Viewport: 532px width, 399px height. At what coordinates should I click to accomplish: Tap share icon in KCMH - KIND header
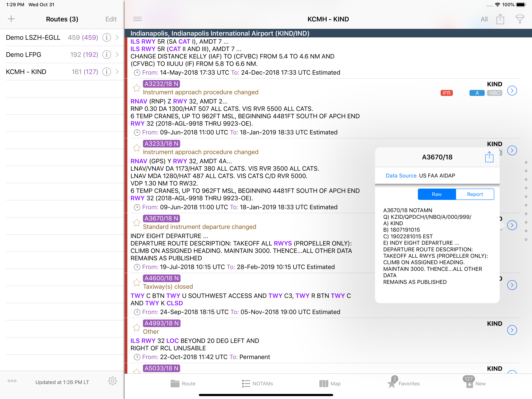pyautogui.click(x=500, y=19)
